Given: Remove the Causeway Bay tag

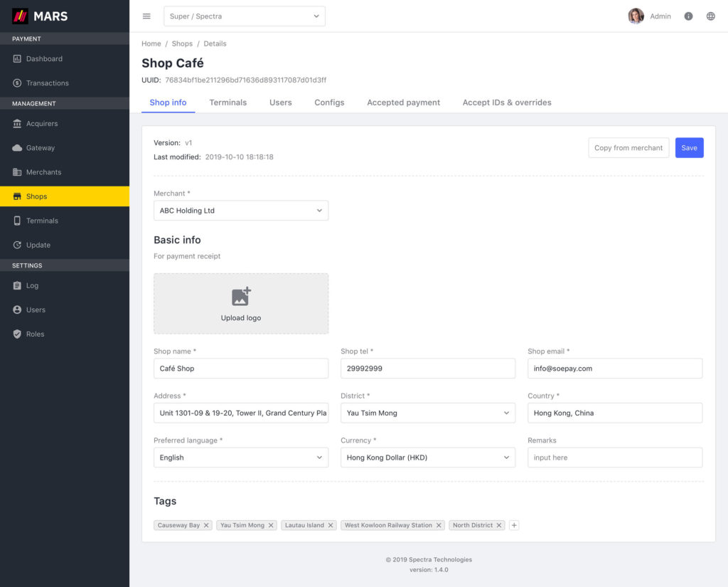Looking at the screenshot, I should point(207,525).
